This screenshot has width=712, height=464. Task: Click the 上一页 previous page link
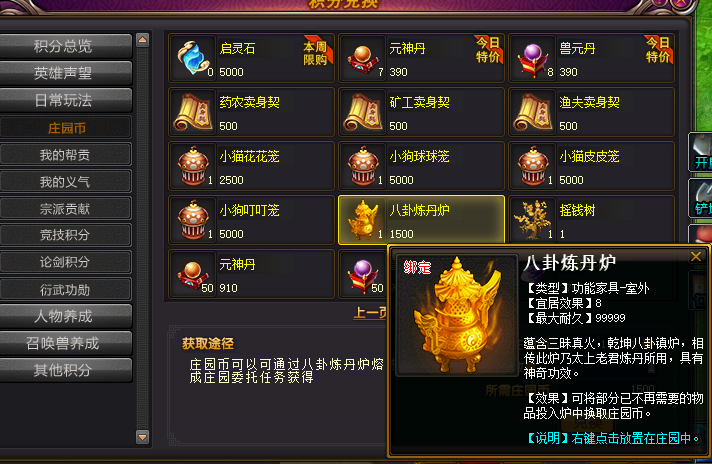370,312
